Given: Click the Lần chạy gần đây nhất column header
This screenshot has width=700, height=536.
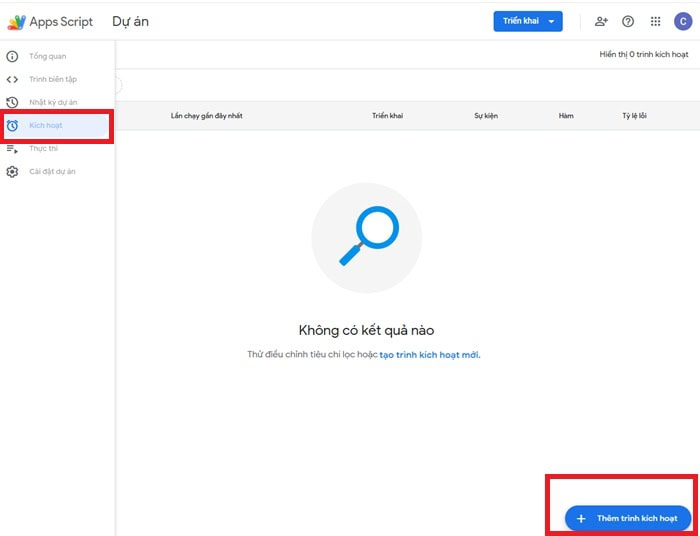Looking at the screenshot, I should click(x=206, y=116).
